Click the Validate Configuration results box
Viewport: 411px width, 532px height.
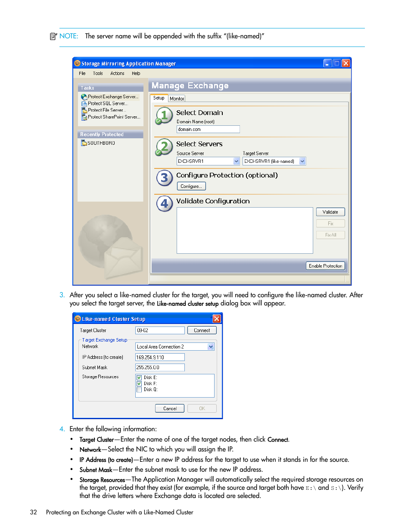tap(245, 230)
